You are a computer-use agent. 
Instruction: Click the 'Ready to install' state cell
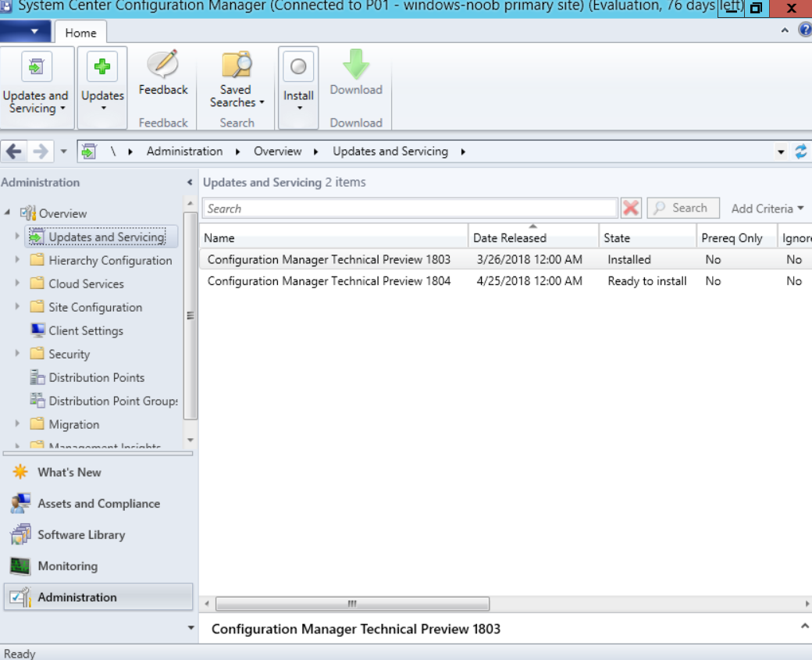[x=646, y=280]
